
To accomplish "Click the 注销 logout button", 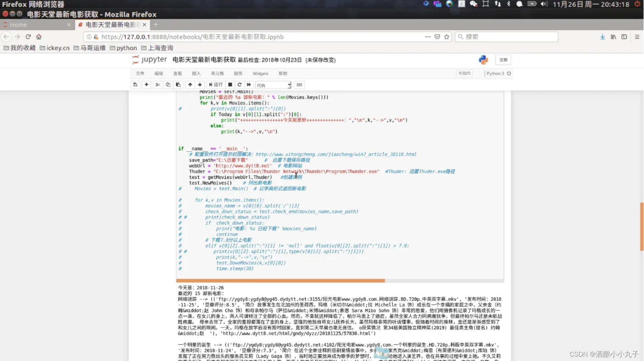I will click(503, 60).
